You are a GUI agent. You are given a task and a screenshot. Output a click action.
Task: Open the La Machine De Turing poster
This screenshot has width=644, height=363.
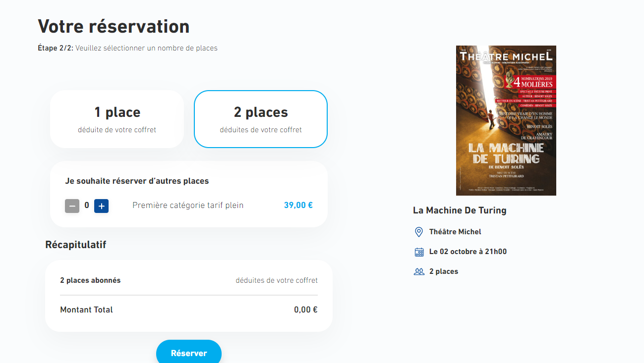(x=506, y=120)
